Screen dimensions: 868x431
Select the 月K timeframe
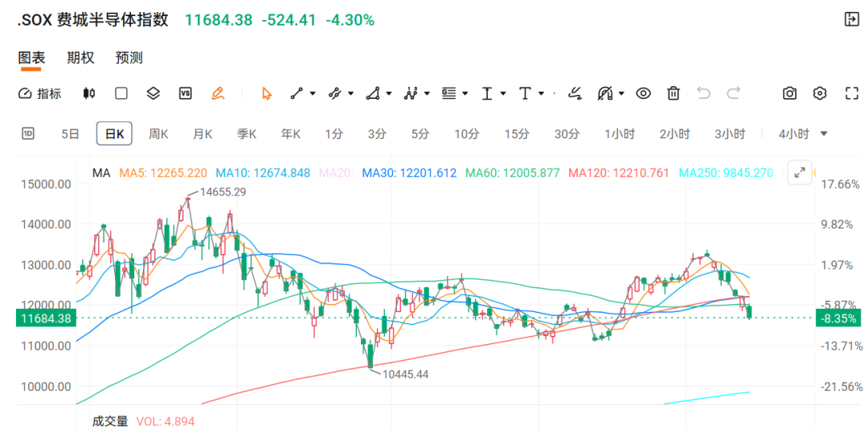[x=203, y=133]
